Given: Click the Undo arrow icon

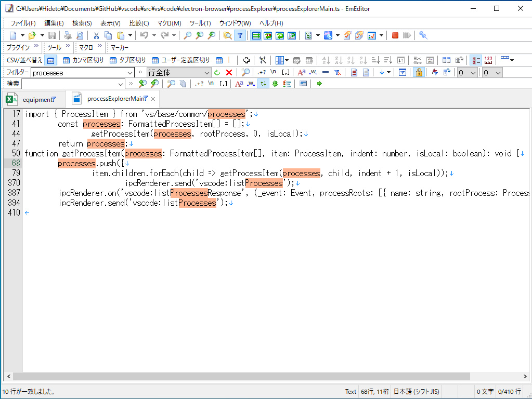Looking at the screenshot, I should [x=144, y=35].
